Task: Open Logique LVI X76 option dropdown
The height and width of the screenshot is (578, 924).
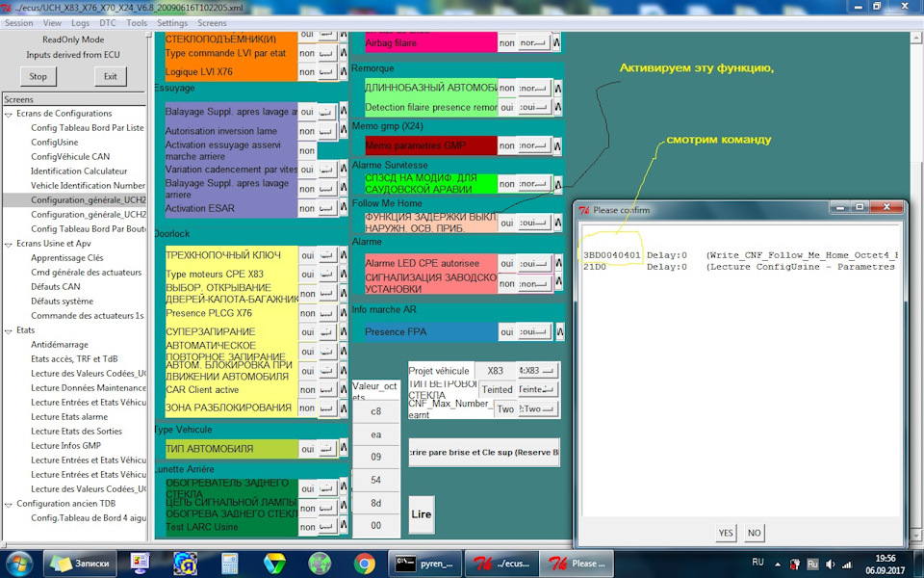Action: pos(327,72)
